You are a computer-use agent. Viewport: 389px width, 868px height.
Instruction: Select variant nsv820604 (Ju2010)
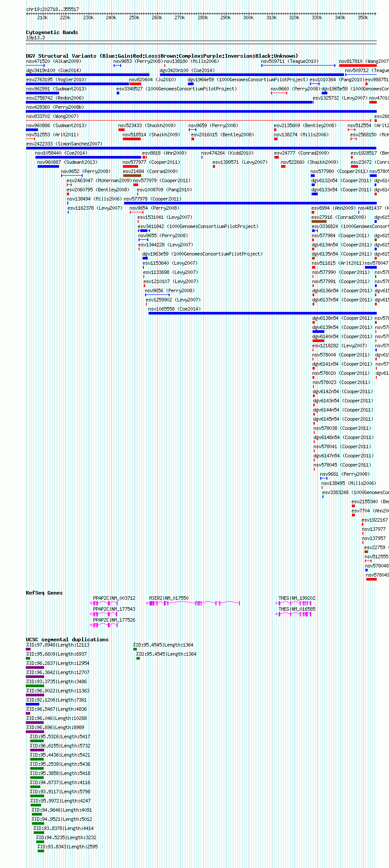pyautogui.click(x=153, y=80)
